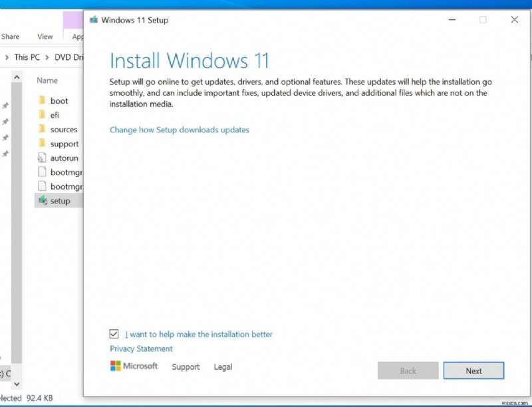Select the first bootmgr file

66,172
